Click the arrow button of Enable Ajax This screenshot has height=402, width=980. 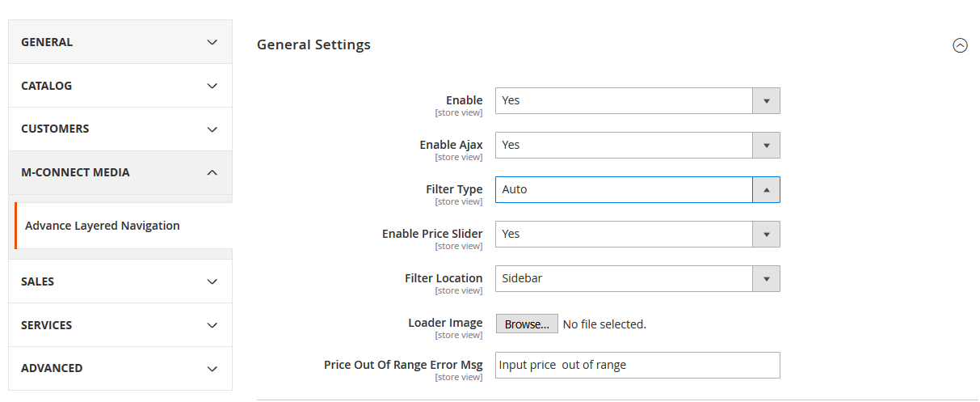click(766, 145)
